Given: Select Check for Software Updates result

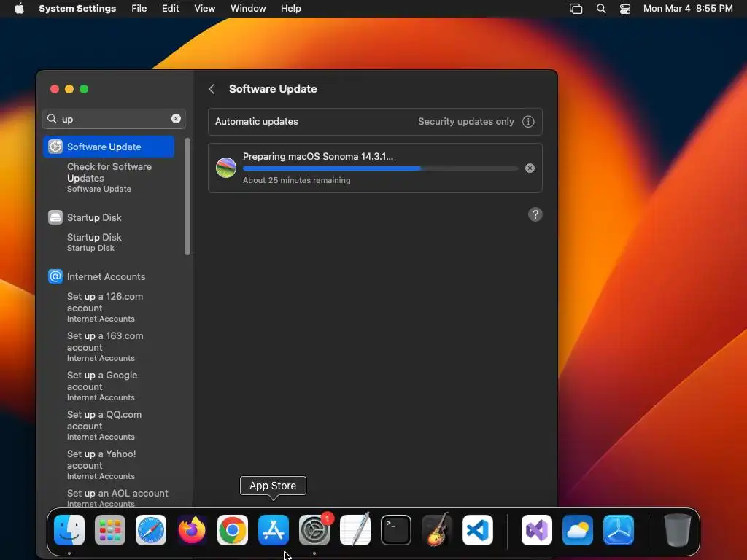Looking at the screenshot, I should point(109,177).
